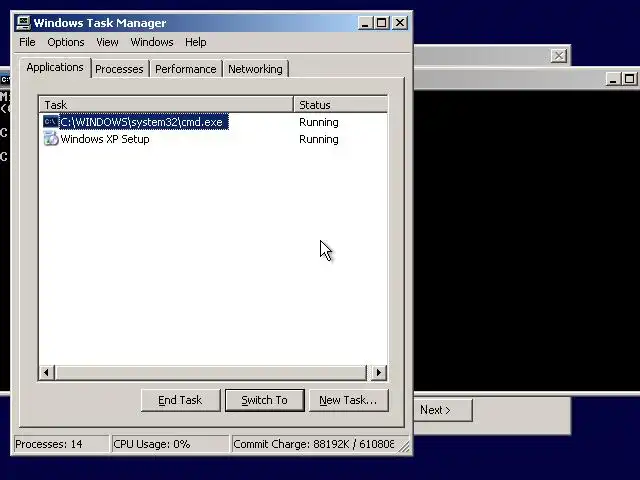Click the task list right scroll arrow

click(x=379, y=372)
